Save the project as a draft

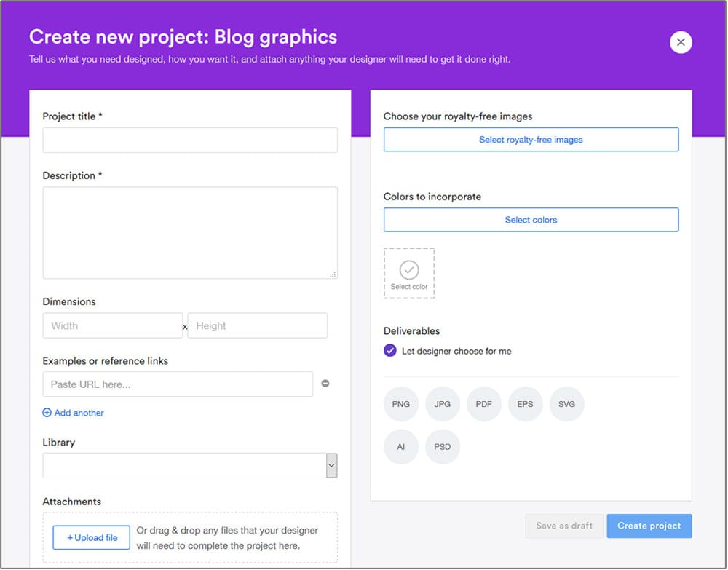[x=564, y=526]
